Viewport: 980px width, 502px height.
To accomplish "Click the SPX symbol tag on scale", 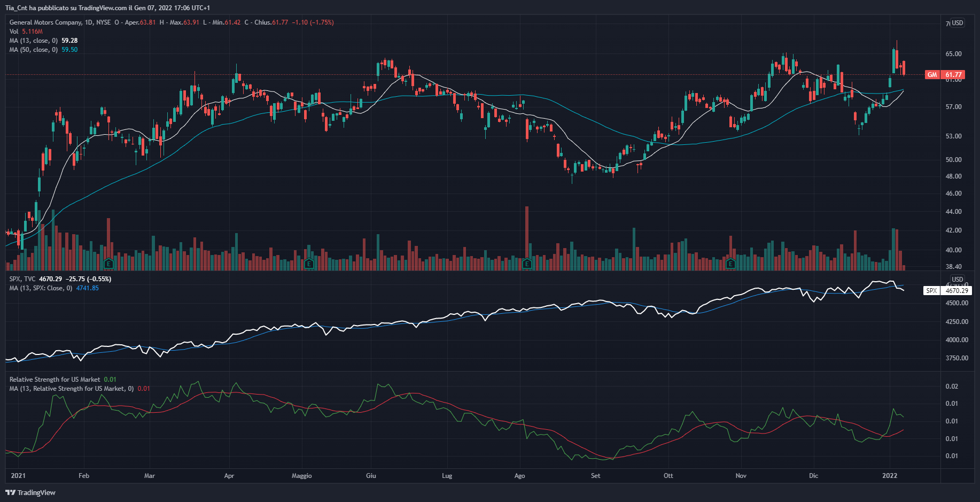I will tap(931, 290).
